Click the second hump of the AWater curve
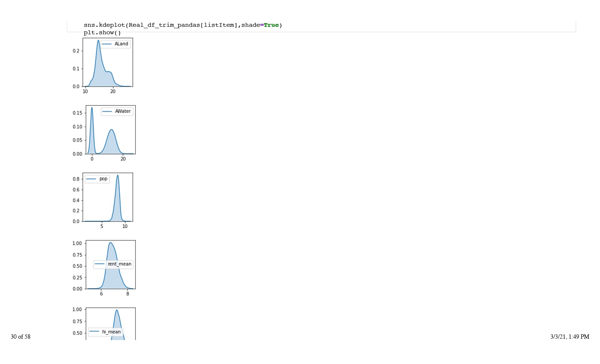This screenshot has height=364, width=600. click(111, 141)
